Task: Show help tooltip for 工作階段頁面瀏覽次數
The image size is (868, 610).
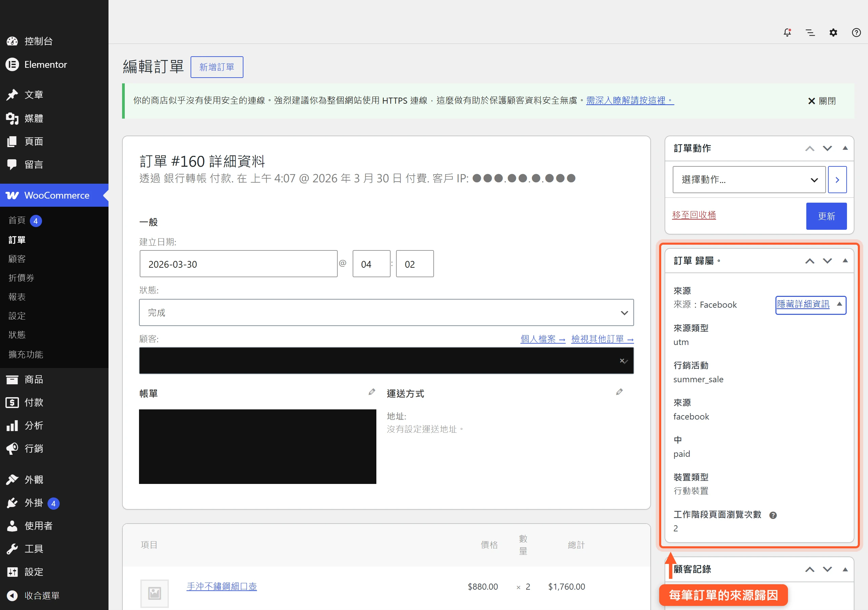Action: point(773,515)
